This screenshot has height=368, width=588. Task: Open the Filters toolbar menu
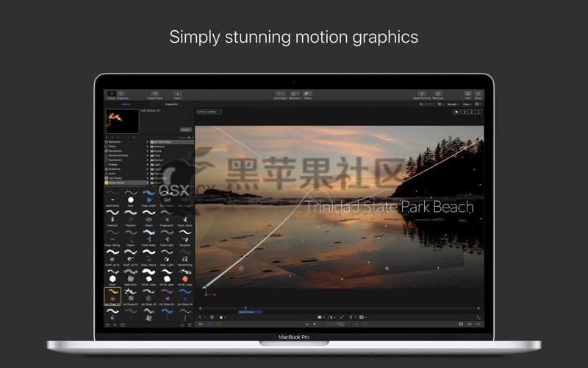307,95
